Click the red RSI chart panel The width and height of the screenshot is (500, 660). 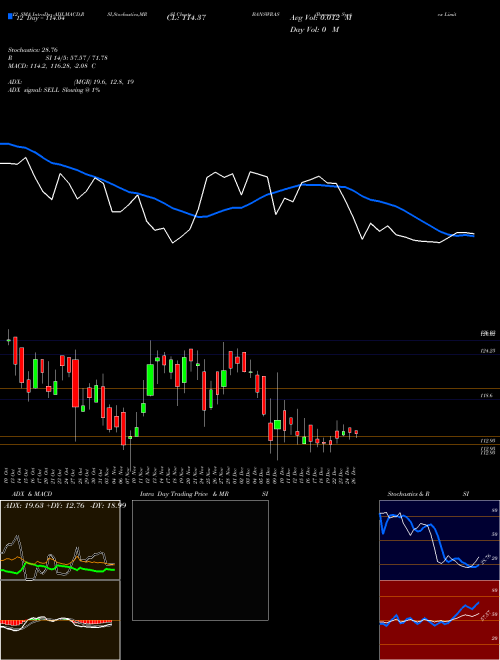tap(439, 620)
